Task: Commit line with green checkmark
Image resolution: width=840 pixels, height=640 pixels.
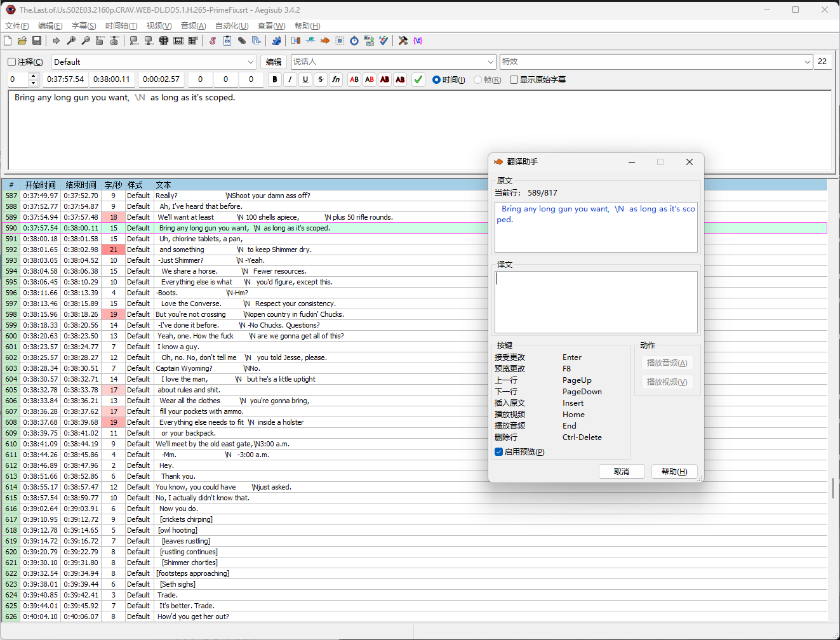Action: (418, 79)
